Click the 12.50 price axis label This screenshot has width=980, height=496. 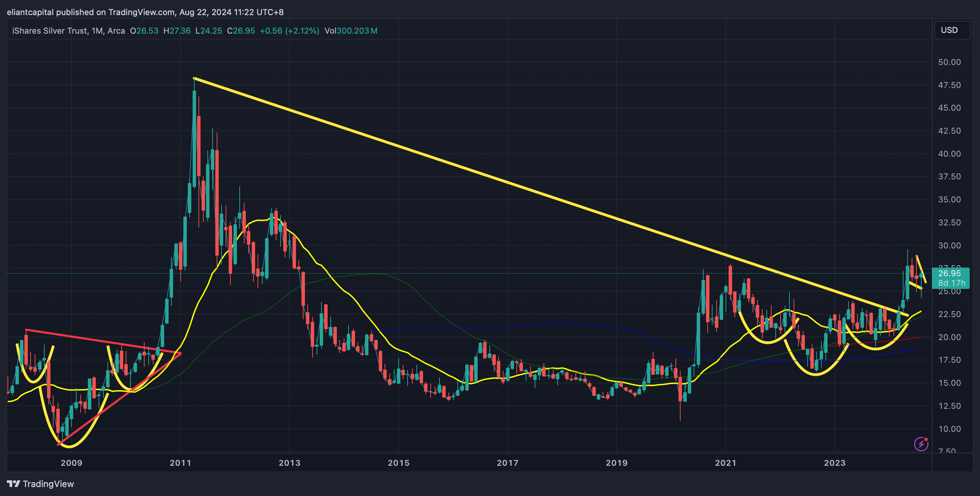tap(949, 406)
